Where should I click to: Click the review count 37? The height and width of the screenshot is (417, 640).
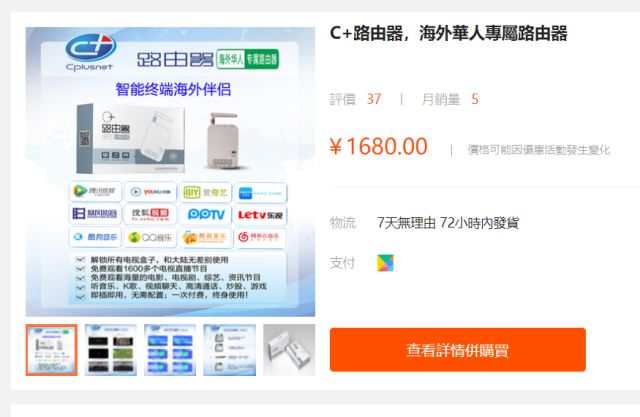click(x=374, y=99)
